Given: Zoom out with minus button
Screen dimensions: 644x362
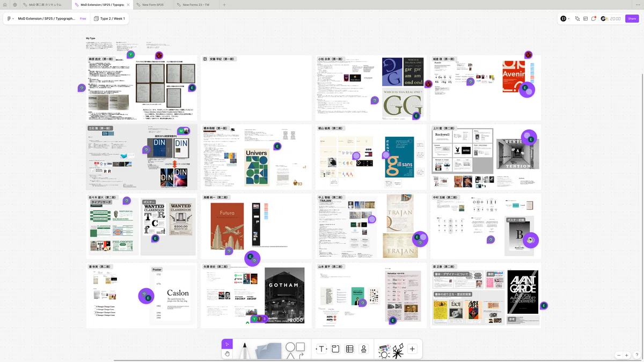Looking at the screenshot, I should pyautogui.click(x=619, y=355).
